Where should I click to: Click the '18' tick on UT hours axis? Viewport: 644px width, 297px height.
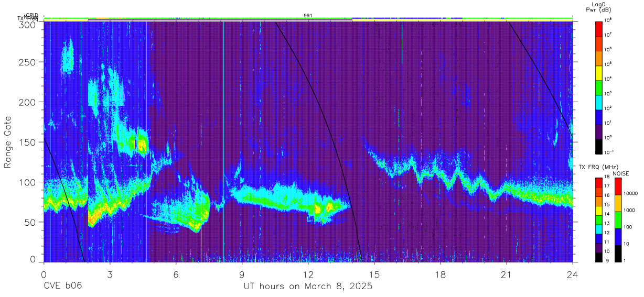coord(441,274)
